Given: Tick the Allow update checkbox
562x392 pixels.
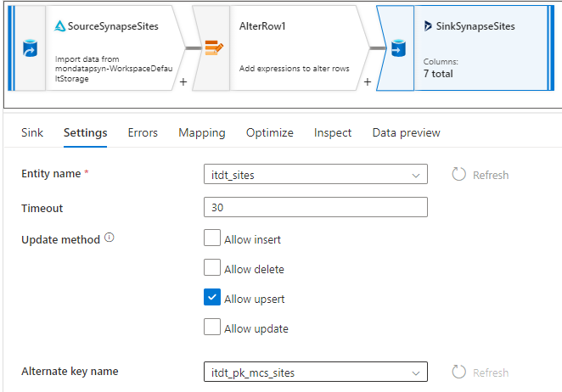Looking at the screenshot, I should click(x=212, y=328).
